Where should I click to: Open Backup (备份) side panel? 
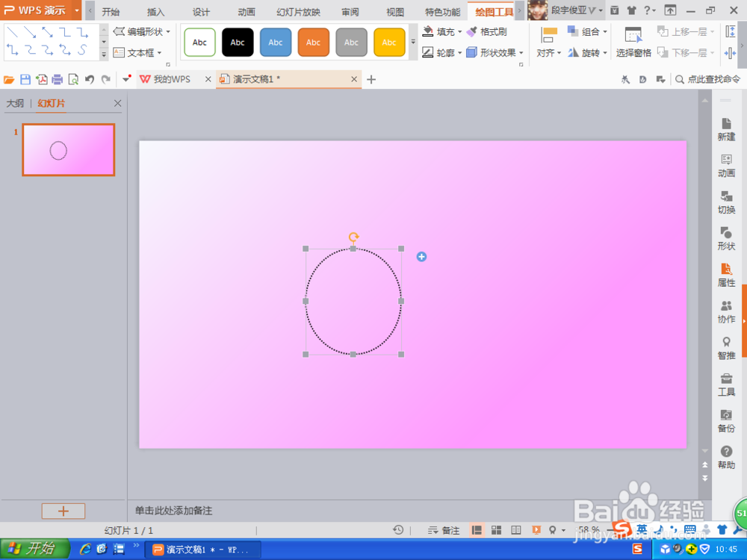(x=726, y=421)
